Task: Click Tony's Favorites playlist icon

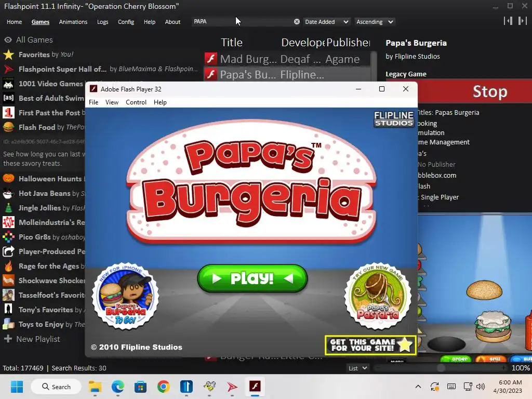Action: tap(8, 310)
